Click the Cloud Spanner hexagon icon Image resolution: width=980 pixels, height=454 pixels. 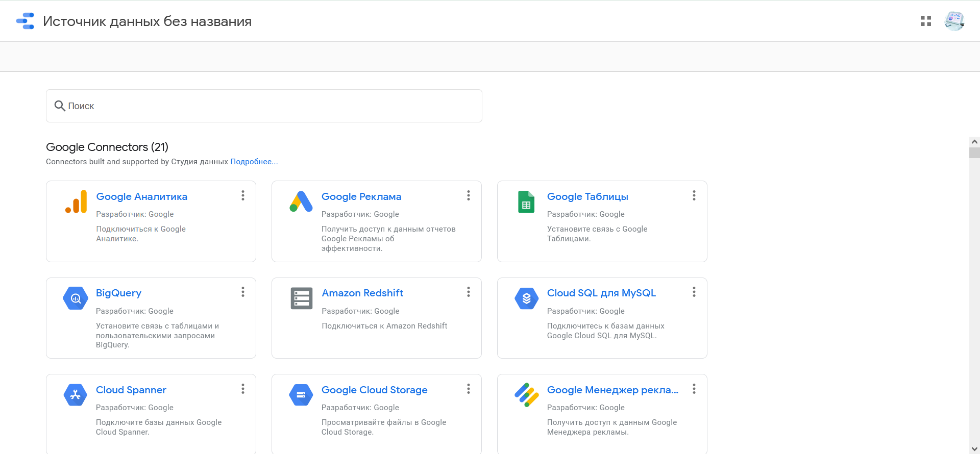pos(76,395)
